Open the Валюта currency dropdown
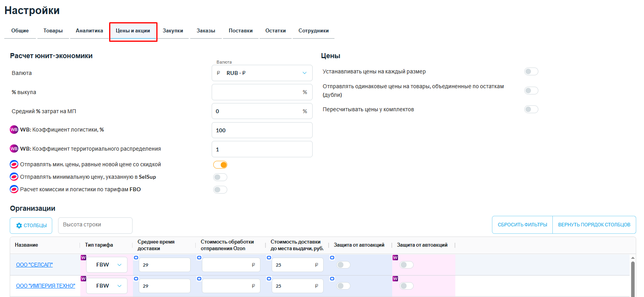This screenshot has height=297, width=644. tap(262, 73)
